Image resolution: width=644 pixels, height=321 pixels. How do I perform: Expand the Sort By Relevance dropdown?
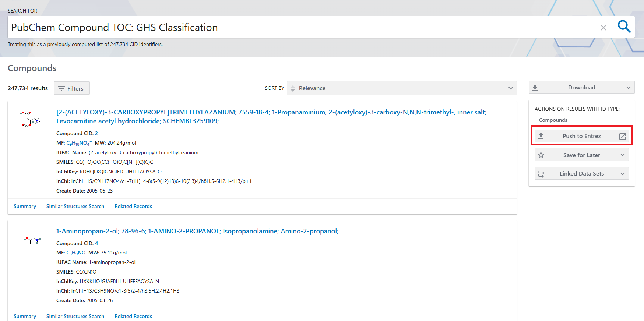pos(402,88)
